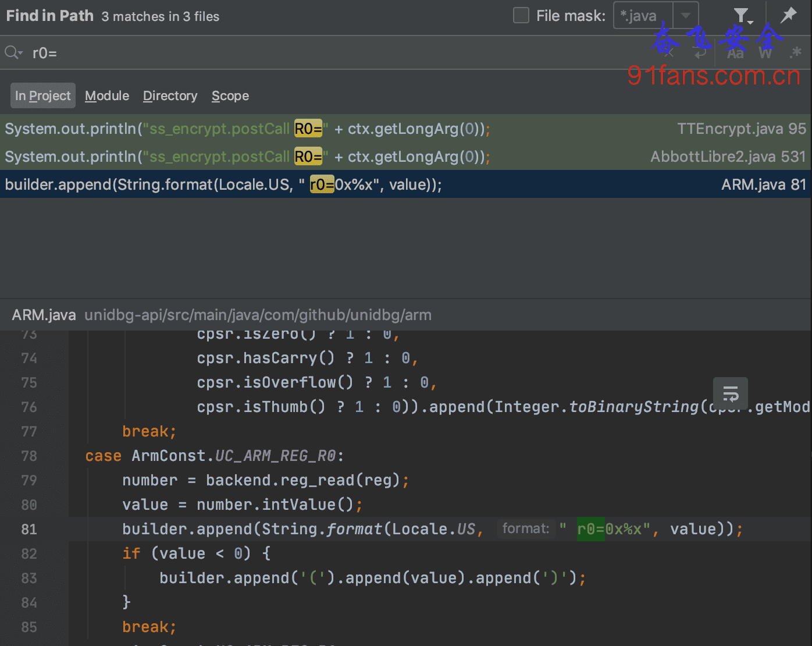Click 'value = number.intValue();' on line 80

pyautogui.click(x=243, y=505)
